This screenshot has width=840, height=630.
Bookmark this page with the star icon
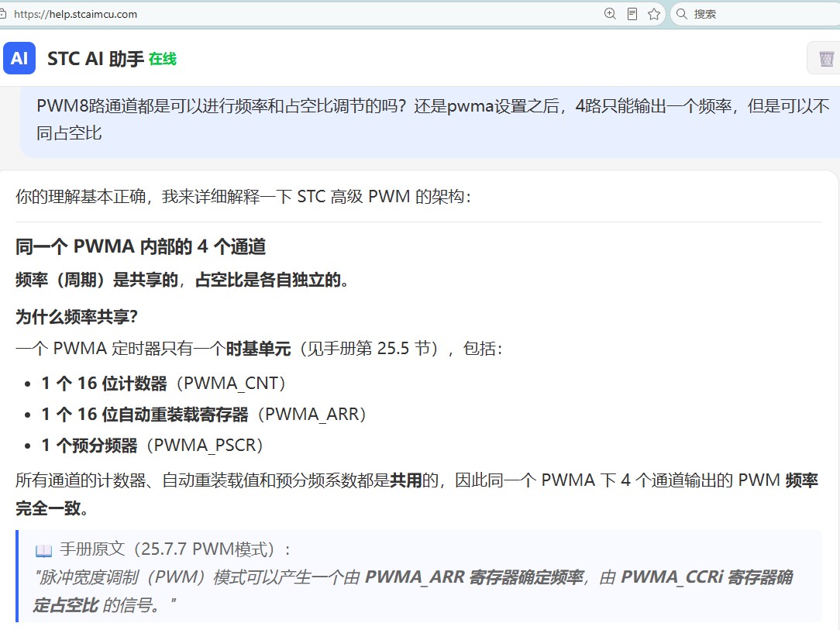[x=653, y=14]
